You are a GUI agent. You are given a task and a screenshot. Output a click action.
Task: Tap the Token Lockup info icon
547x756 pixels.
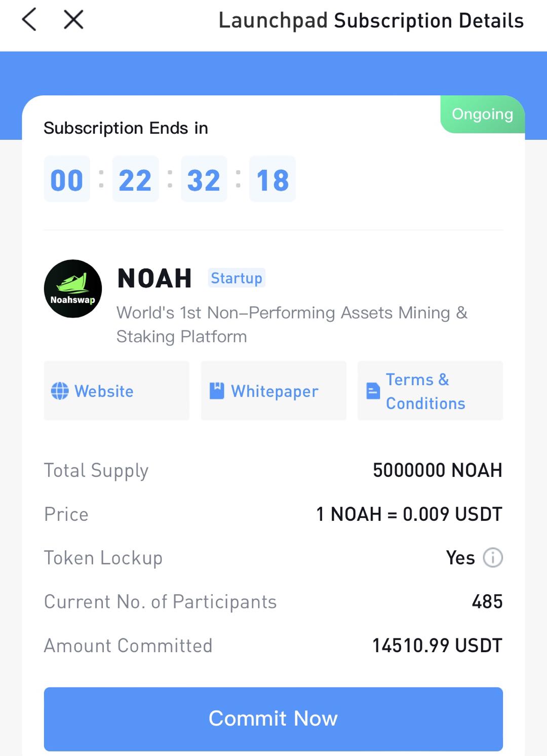click(x=493, y=558)
